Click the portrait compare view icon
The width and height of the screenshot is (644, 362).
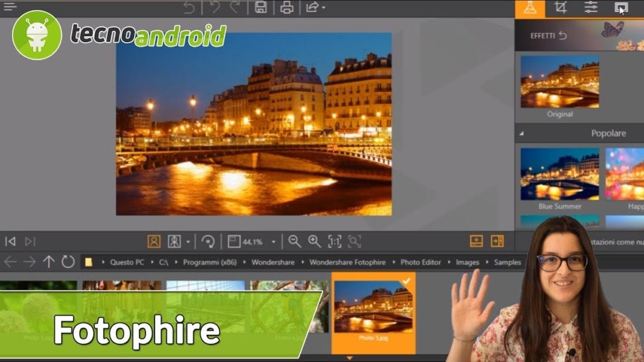154,242
